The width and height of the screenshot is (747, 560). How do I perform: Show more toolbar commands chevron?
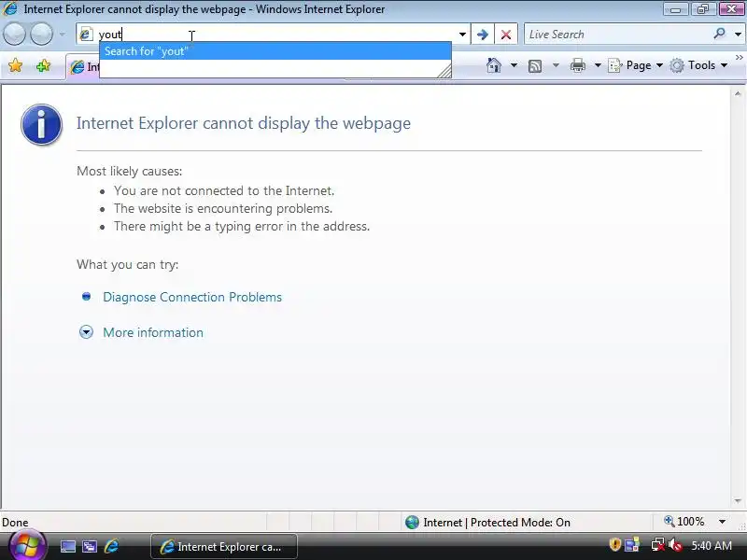[739, 57]
